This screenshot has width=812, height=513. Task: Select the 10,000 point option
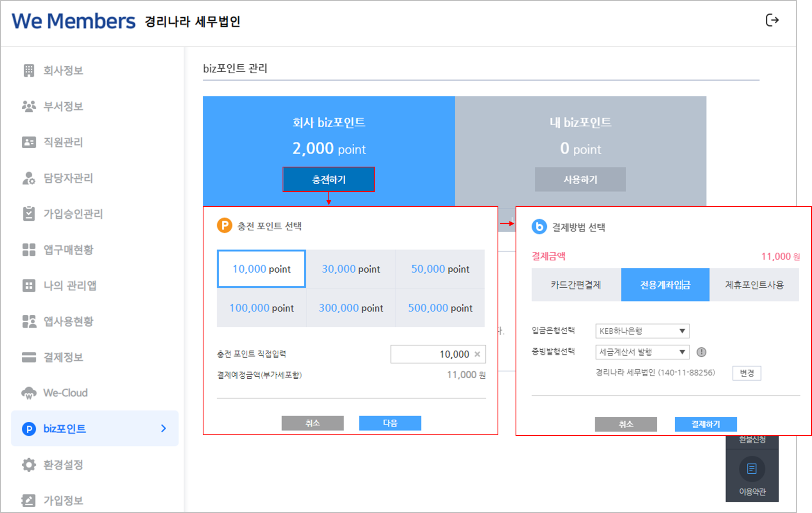tap(261, 269)
